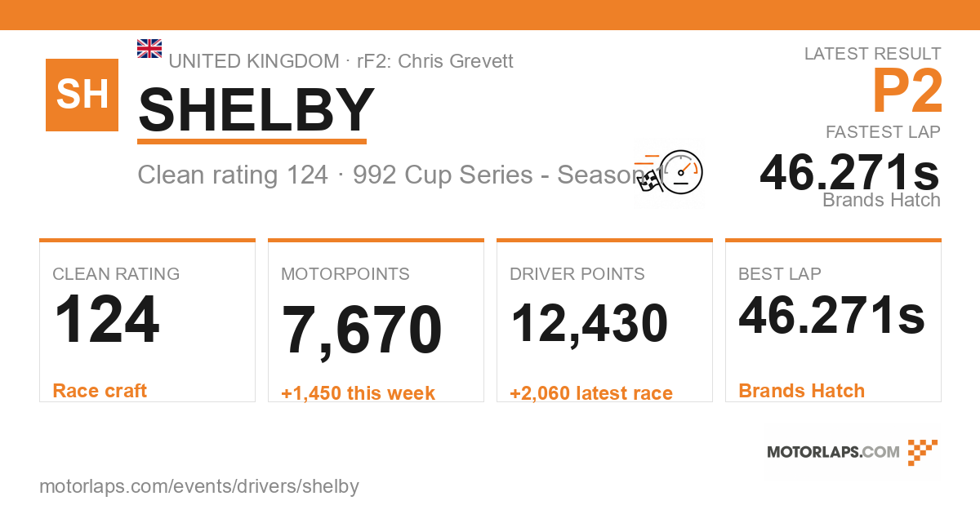This screenshot has width=980, height=514.
Task: Click the 992 Cup Series season text
Action: pos(506,175)
